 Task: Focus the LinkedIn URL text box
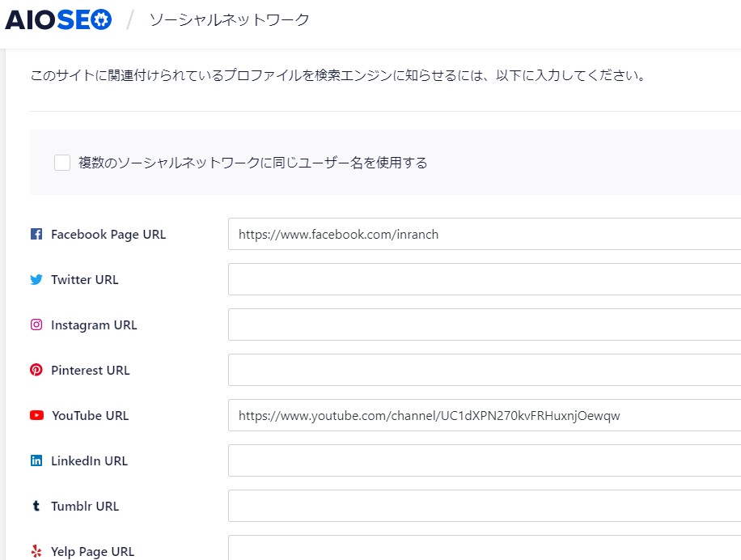[485, 460]
